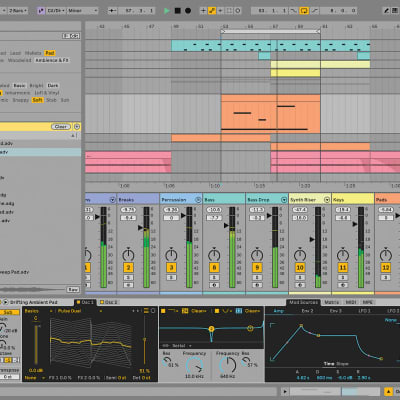This screenshot has height=400, width=400.
Task: Click the loop brace in the timeline ruler
Action: pyautogui.click(x=270, y=31)
